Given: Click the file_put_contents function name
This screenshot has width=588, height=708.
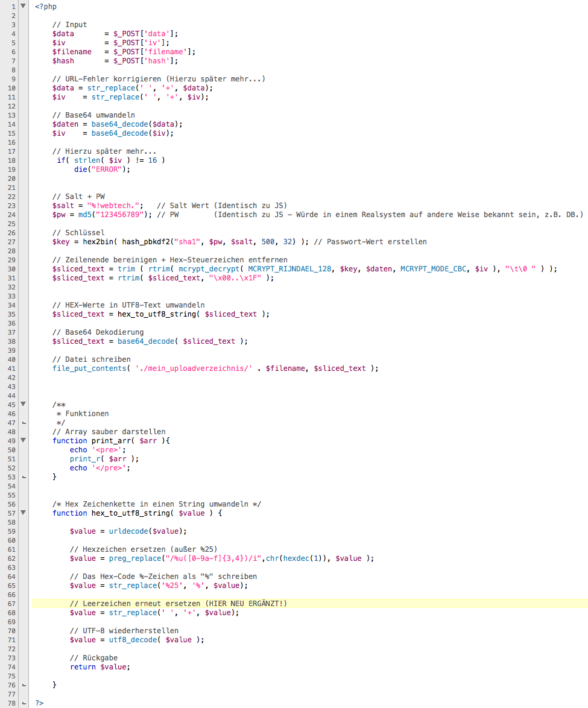Looking at the screenshot, I should [89, 368].
